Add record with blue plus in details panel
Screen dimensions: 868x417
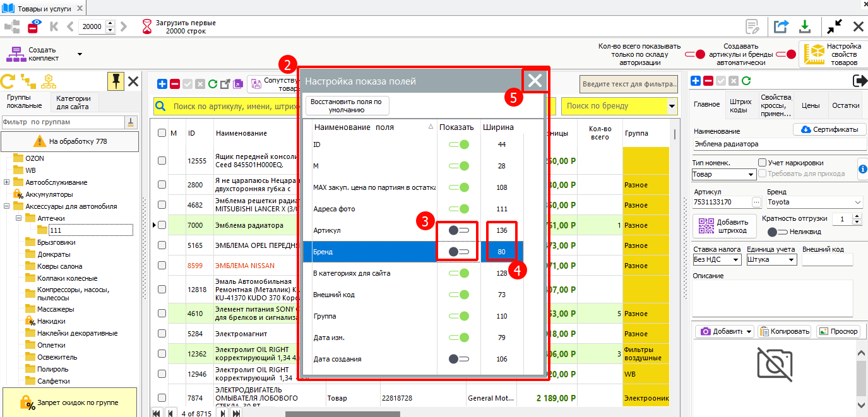point(696,81)
